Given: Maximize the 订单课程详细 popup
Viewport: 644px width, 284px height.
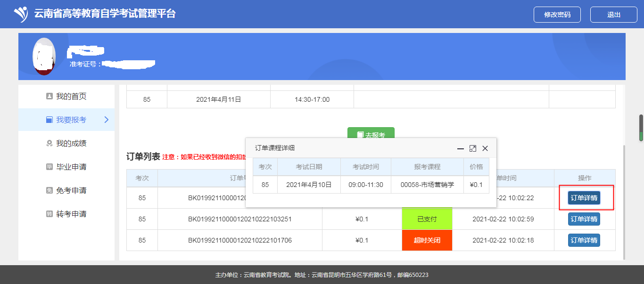Looking at the screenshot, I should pos(473,148).
